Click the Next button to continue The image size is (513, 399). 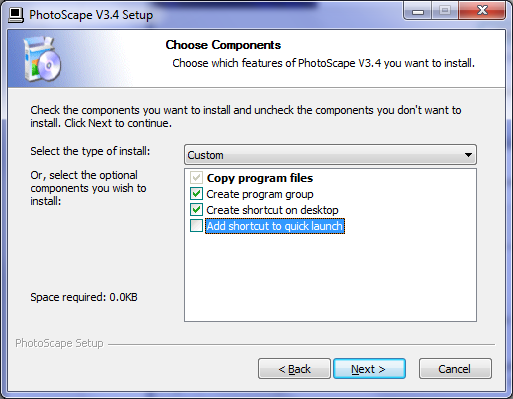[369, 369]
